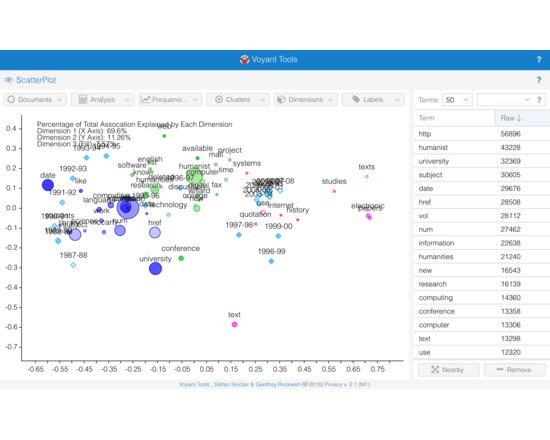Click the Nearby expand-arrows icon

click(x=435, y=369)
